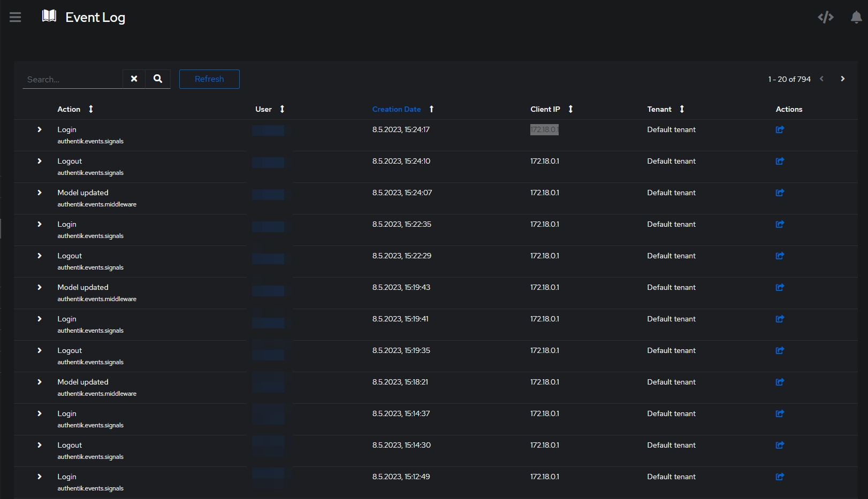
Task: Open the Model updated event's action icon
Action: [x=779, y=193]
